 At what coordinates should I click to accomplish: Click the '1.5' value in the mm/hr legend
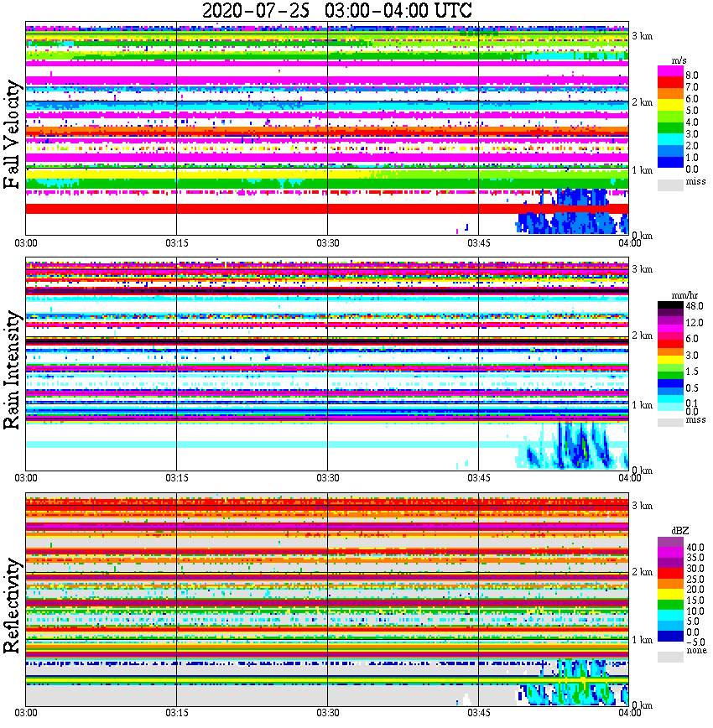click(x=692, y=371)
